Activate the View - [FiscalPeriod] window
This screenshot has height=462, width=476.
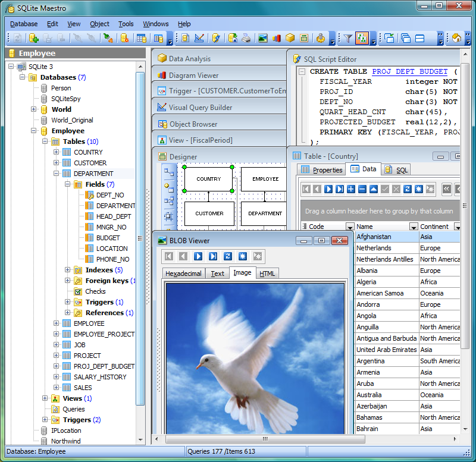(201, 140)
